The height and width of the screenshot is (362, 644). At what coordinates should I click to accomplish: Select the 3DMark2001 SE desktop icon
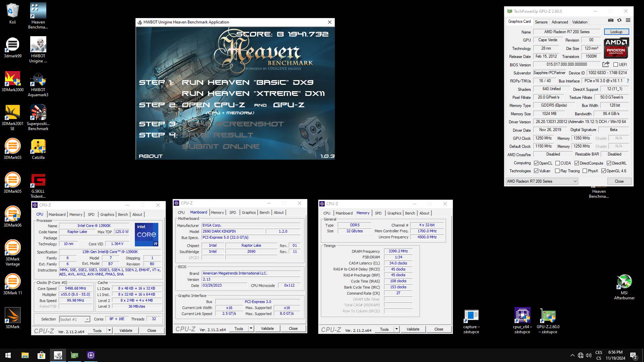12,117
